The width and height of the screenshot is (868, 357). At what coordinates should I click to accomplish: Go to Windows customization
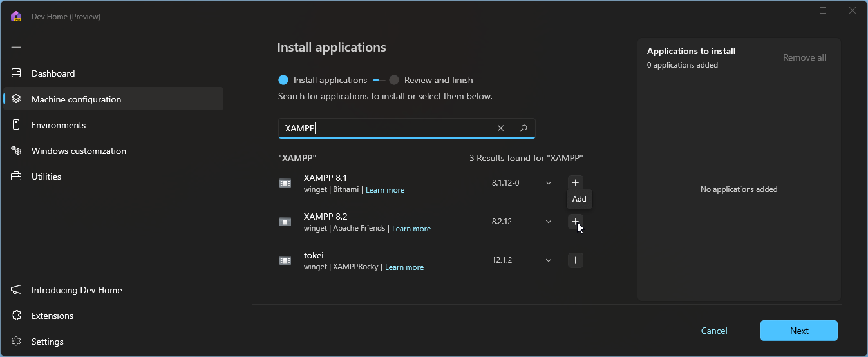pyautogui.click(x=79, y=151)
